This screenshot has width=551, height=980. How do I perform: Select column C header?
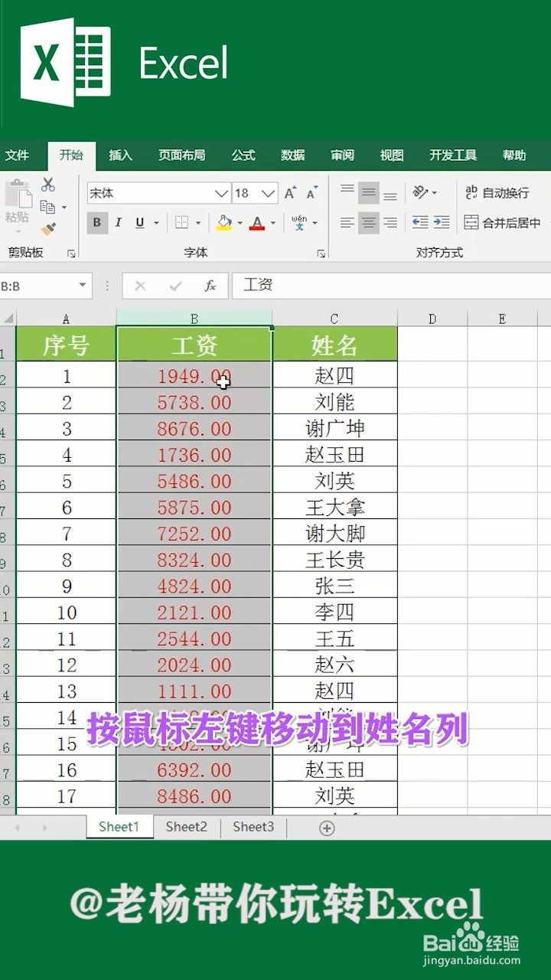(334, 318)
